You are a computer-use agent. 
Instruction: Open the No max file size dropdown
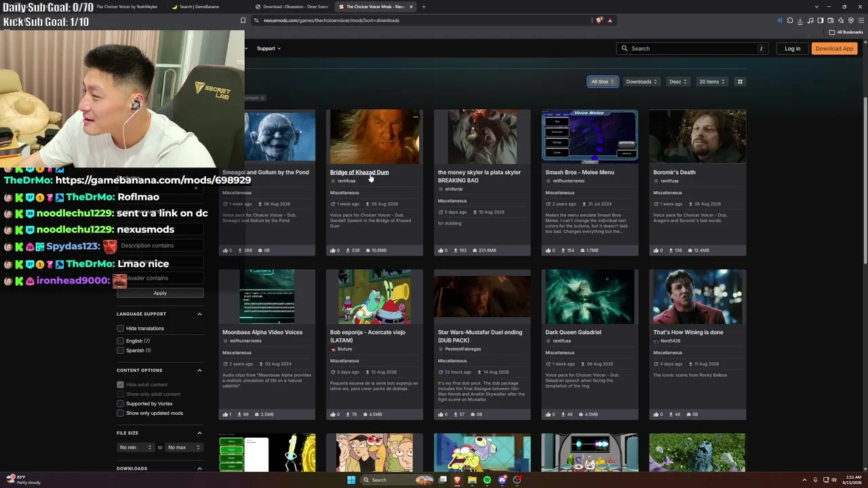click(x=184, y=447)
